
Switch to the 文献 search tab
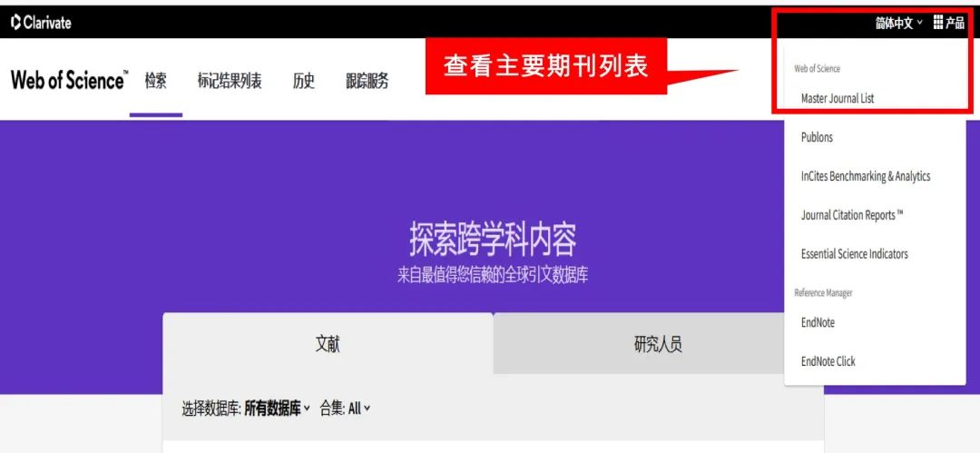(328, 344)
